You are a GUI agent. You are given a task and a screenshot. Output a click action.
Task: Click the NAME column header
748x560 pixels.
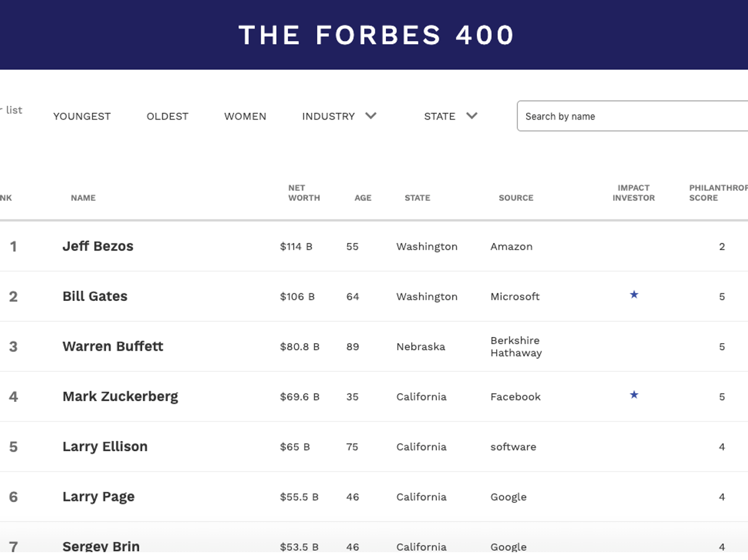pyautogui.click(x=83, y=197)
